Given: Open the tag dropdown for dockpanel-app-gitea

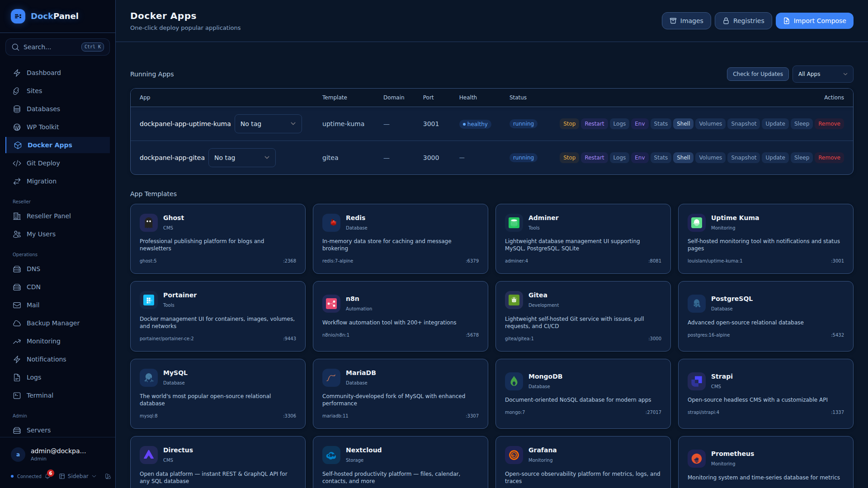Looking at the screenshot, I should tap(242, 158).
